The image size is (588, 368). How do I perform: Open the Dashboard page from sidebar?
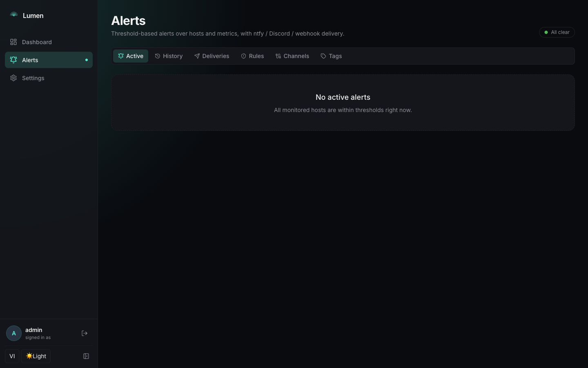point(49,42)
